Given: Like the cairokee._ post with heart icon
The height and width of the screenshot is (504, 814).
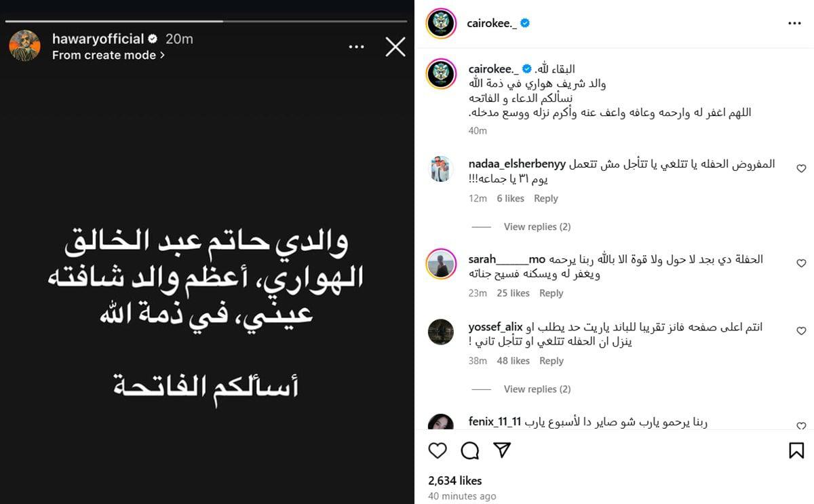Looking at the screenshot, I should pyautogui.click(x=438, y=450).
